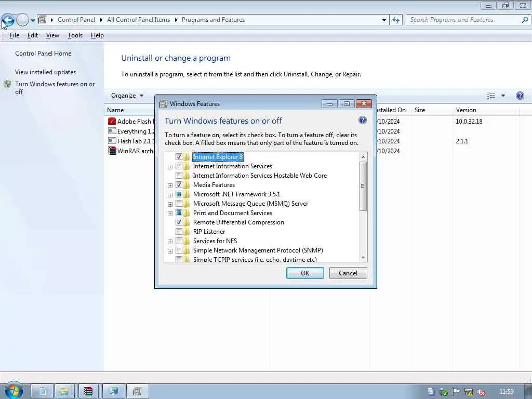The image size is (532, 399).
Task: Cancel the Windows Features dialog
Action: pos(348,273)
